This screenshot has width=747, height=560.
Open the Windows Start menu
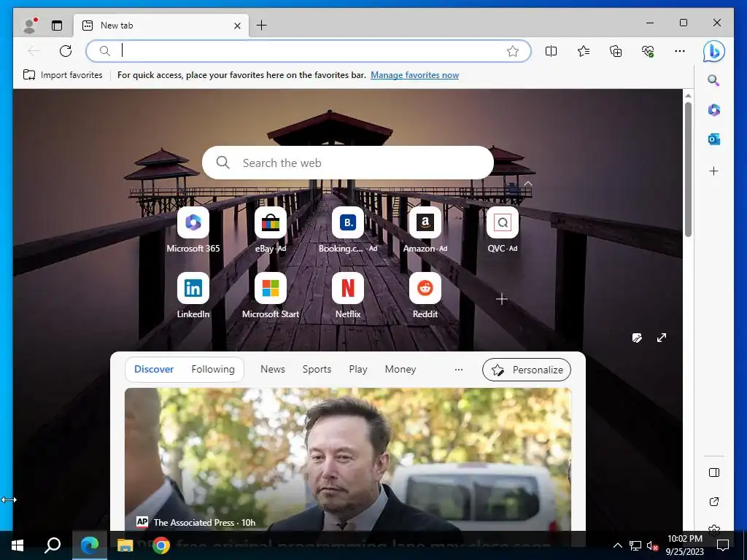18,545
